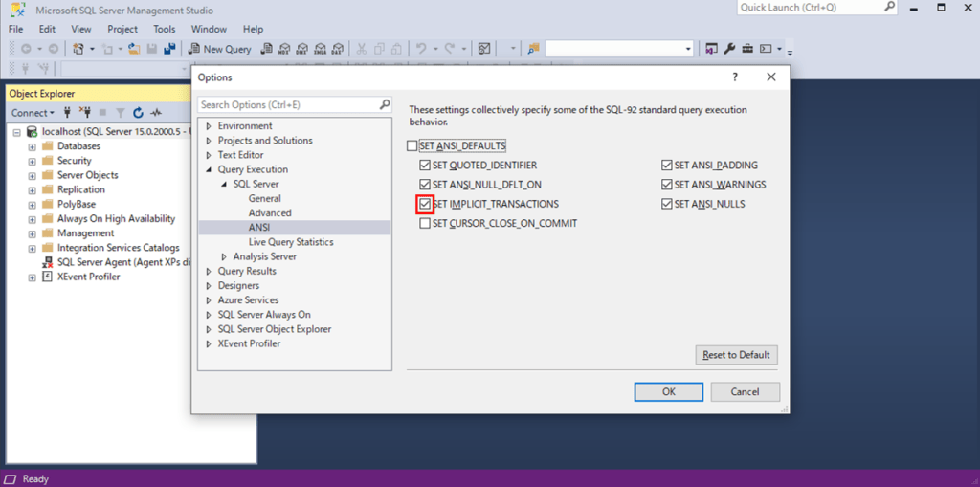Select Advanced under SQL Server
This screenshot has width=980, height=487.
(x=270, y=213)
